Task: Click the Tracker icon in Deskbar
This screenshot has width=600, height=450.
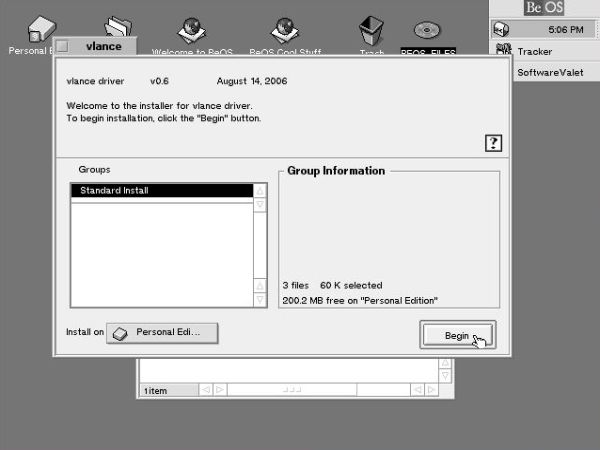Action: [x=504, y=51]
